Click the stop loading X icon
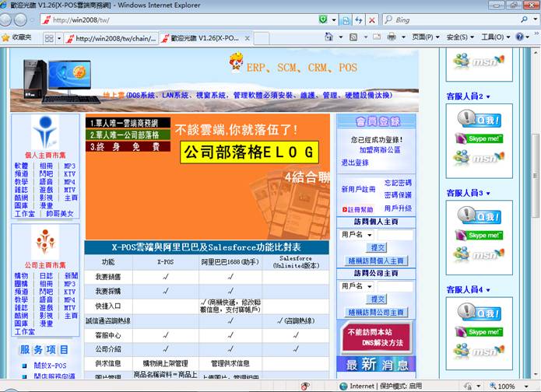The height and width of the screenshot is (392, 541). [x=371, y=19]
